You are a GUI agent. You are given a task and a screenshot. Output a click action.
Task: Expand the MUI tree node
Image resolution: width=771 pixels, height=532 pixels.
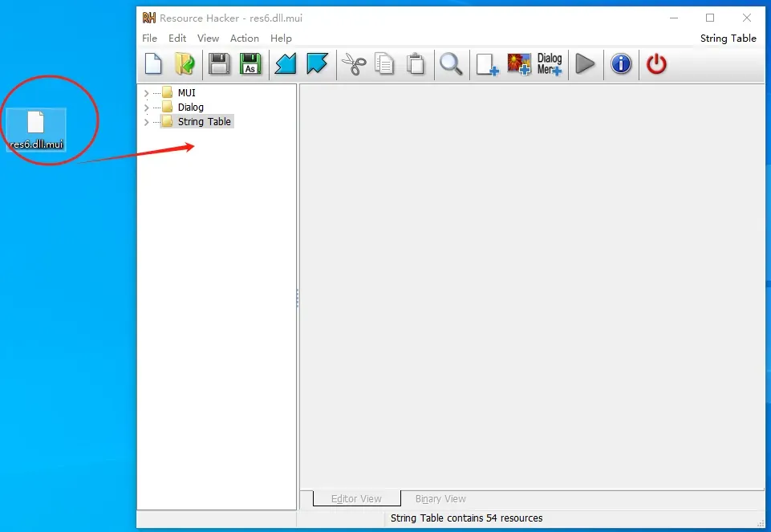pos(146,93)
